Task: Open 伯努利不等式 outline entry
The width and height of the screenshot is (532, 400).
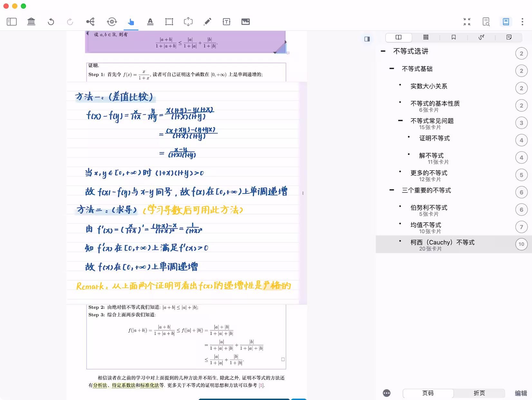Action: click(x=429, y=208)
